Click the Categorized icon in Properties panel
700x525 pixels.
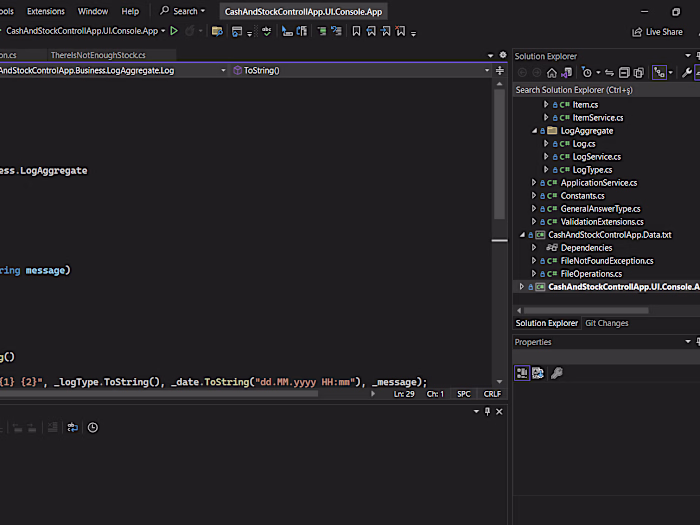click(x=522, y=373)
